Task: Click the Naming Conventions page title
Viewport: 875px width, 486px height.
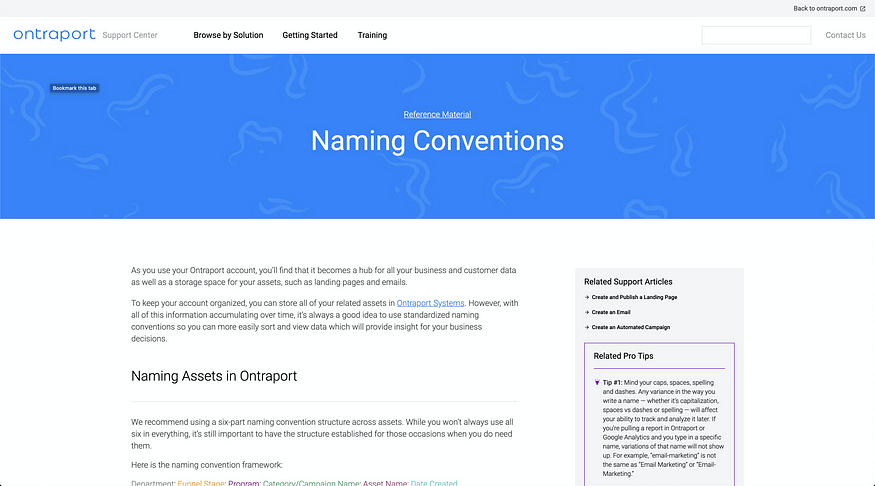Action: coord(437,141)
